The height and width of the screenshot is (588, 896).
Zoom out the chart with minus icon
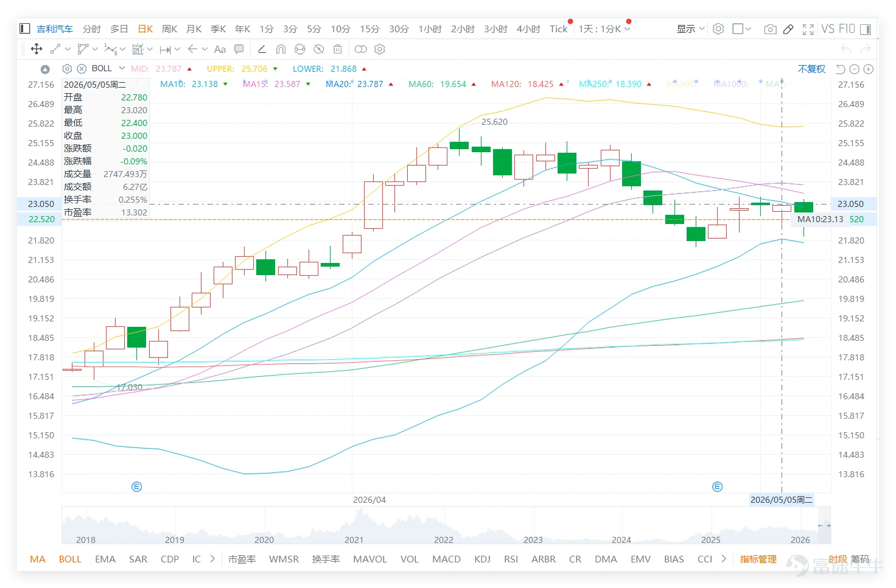point(854,69)
